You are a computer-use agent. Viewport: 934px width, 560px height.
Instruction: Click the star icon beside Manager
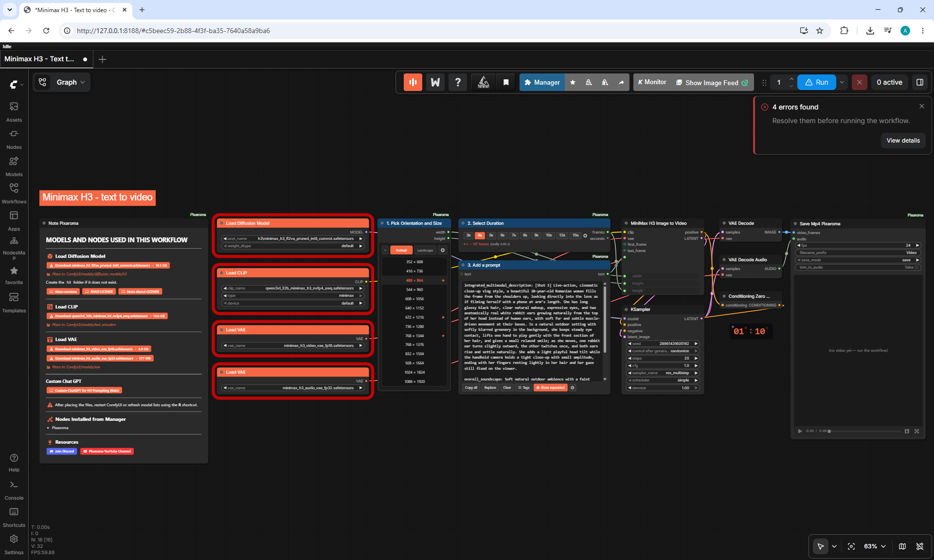(573, 82)
